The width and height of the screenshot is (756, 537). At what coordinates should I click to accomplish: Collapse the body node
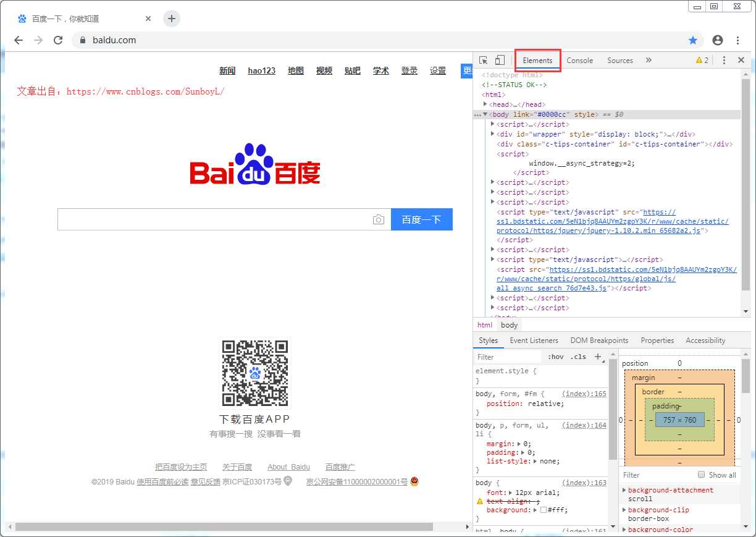(x=485, y=114)
